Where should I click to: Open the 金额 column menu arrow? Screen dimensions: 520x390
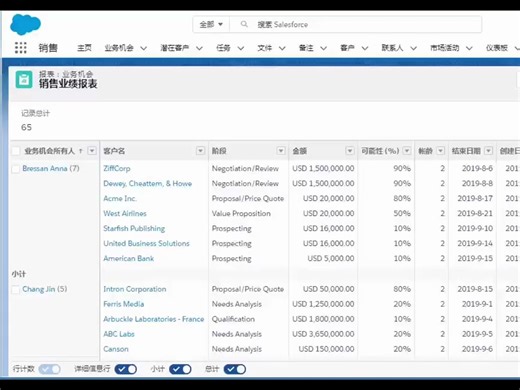tap(350, 151)
